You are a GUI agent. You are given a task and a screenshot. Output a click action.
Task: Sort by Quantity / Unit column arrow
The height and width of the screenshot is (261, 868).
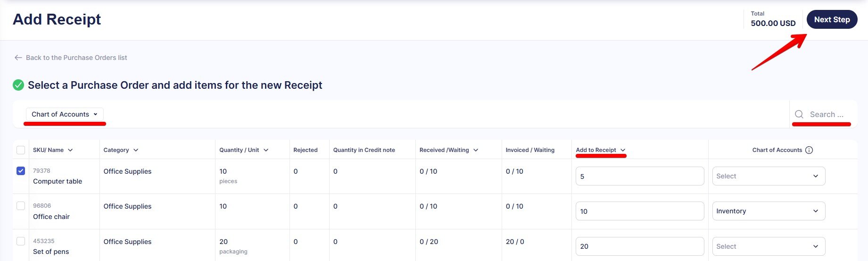[x=266, y=150]
